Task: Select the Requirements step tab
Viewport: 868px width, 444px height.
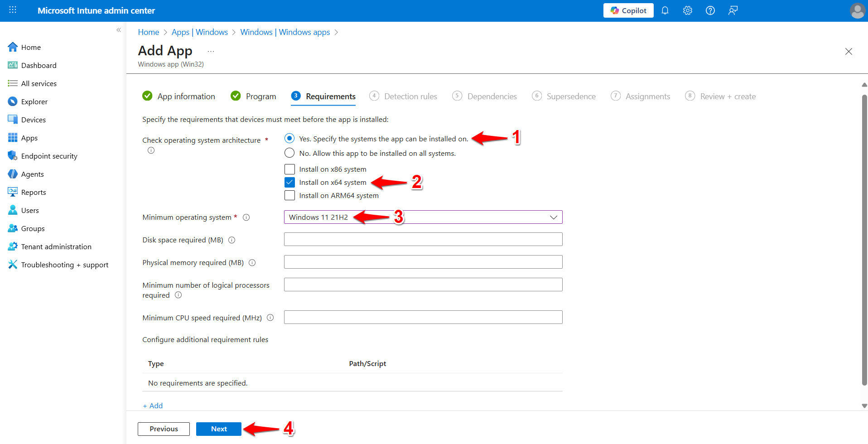Action: 323,96
